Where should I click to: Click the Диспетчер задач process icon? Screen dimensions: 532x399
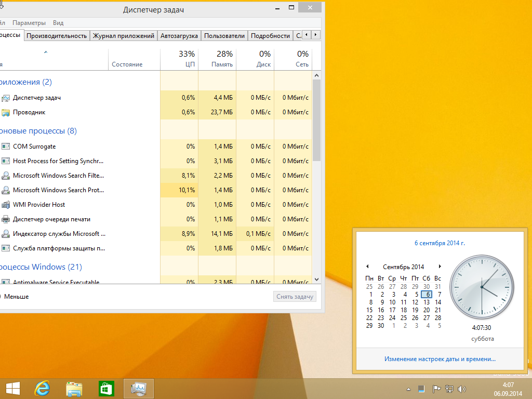[6, 98]
